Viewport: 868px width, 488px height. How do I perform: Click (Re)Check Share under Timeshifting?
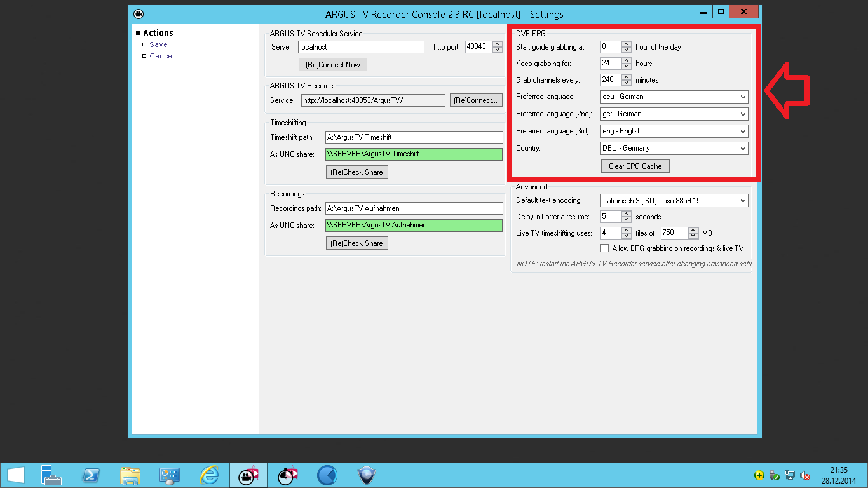click(357, 172)
